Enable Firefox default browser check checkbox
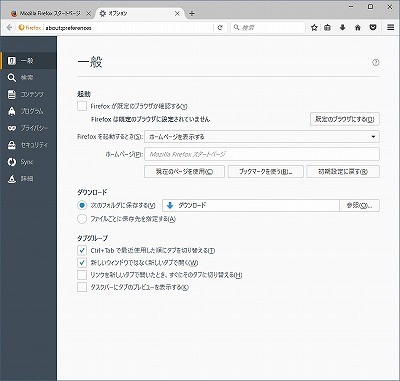400x381 pixels. [x=82, y=106]
